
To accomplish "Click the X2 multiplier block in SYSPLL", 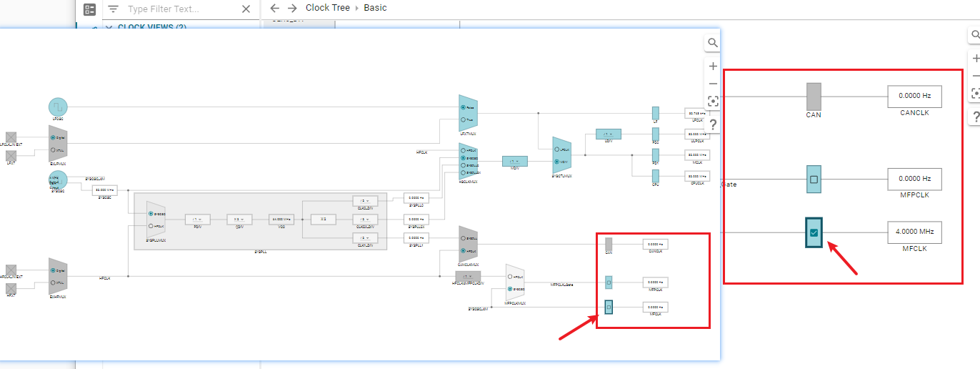I will [324, 219].
